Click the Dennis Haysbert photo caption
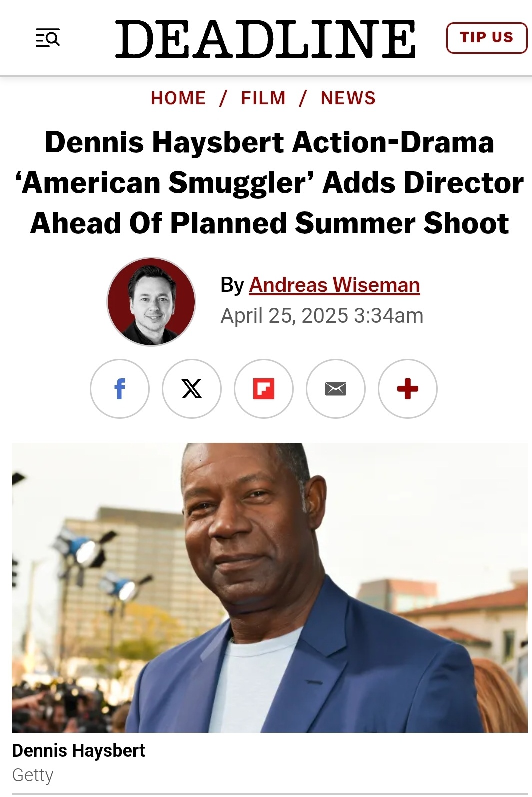Viewport: 532px width, 797px height. click(79, 750)
